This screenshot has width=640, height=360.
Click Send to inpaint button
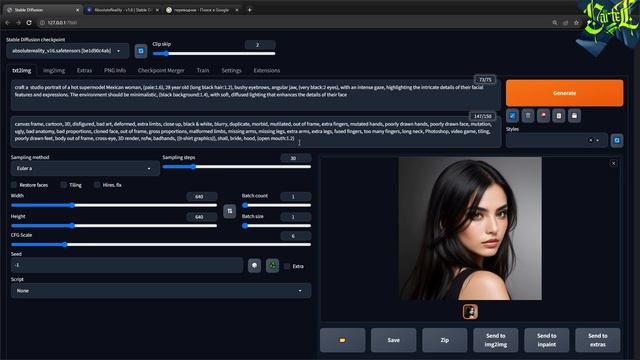pos(547,340)
